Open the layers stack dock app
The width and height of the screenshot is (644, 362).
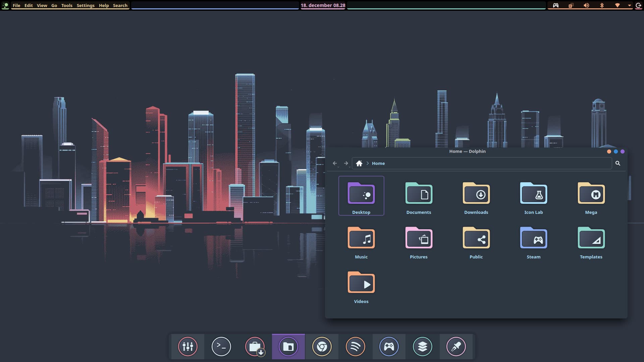[422, 347]
